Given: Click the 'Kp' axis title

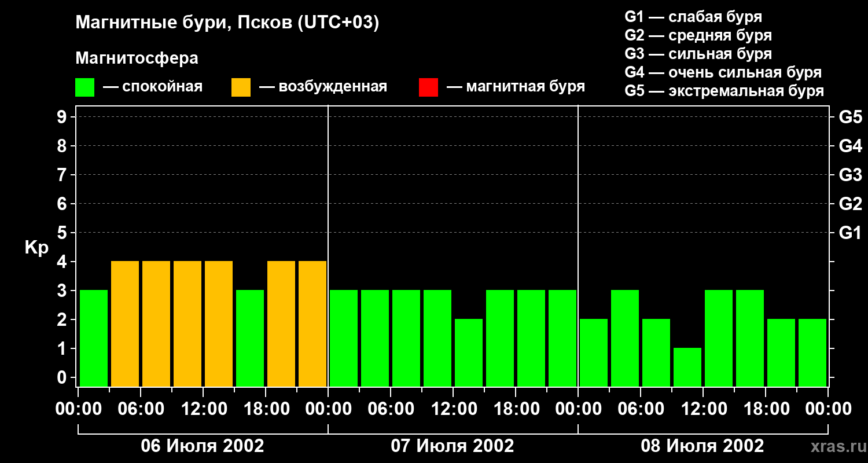Looking at the screenshot, I should 36,248.
